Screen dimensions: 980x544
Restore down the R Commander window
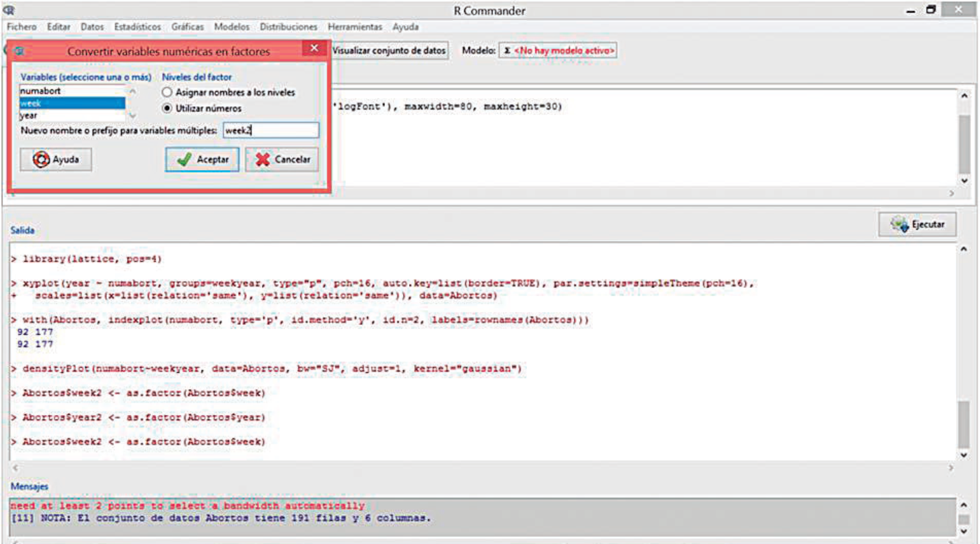click(x=931, y=10)
